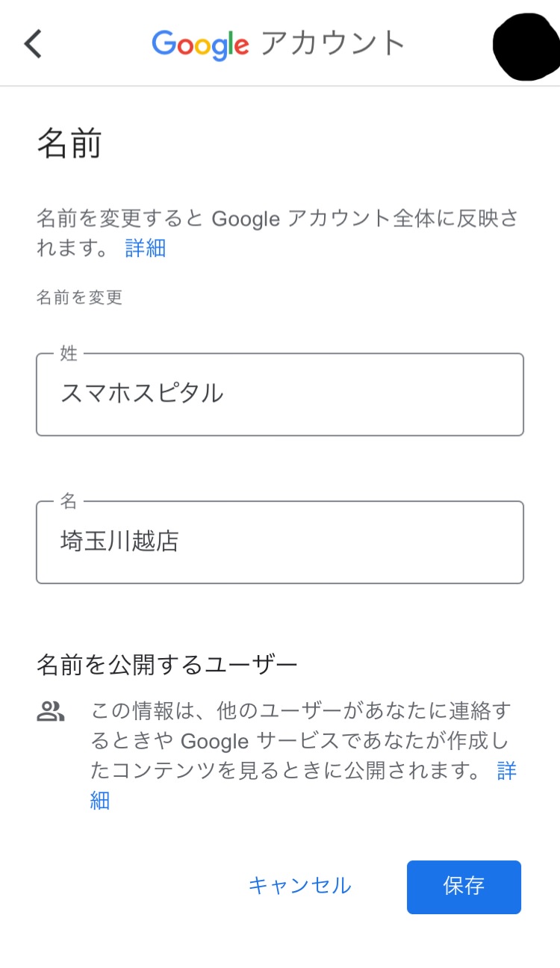Image resolution: width=560 pixels, height=968 pixels.
Task: Click the 姓 floating field label
Action: [x=69, y=353]
